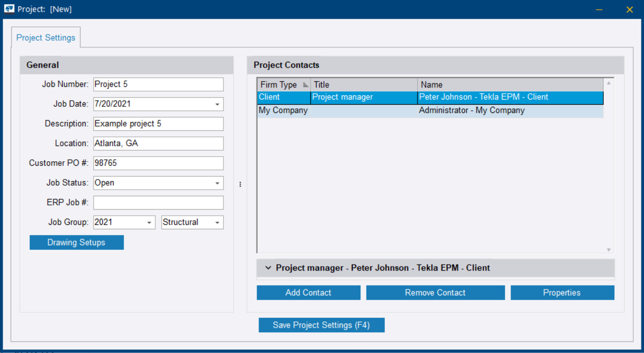Switch to the Project Settings tab
Screen dimensions: 644x353
coord(46,38)
